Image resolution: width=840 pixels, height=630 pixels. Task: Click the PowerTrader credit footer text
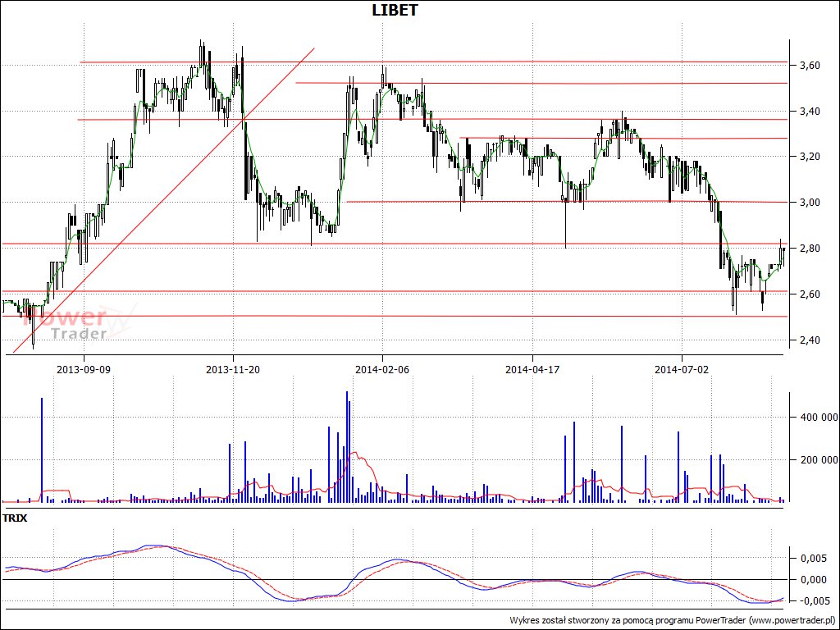coord(673,620)
